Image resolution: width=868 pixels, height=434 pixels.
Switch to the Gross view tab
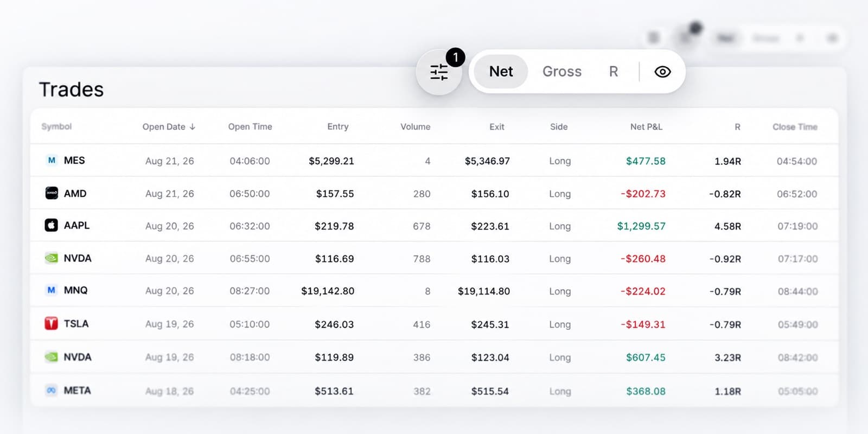(562, 72)
